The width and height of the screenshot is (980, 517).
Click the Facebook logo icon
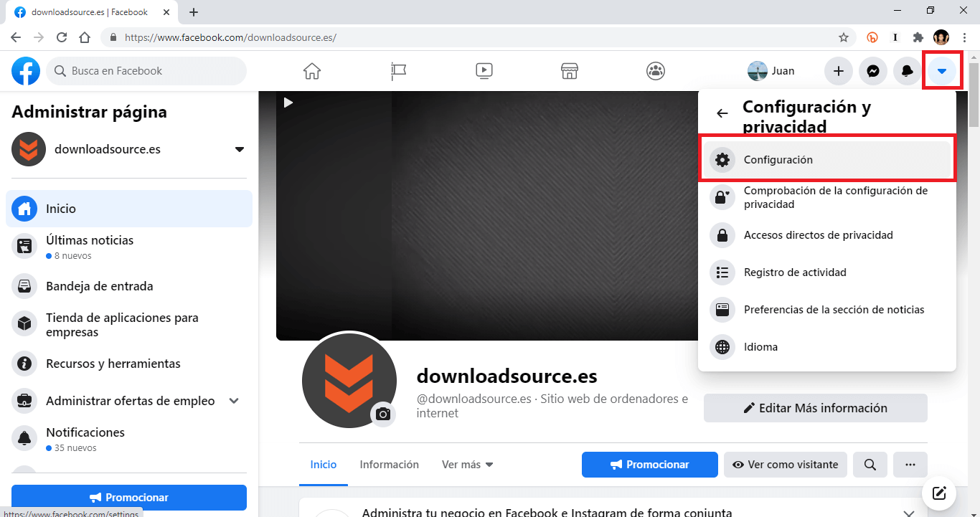[26, 71]
